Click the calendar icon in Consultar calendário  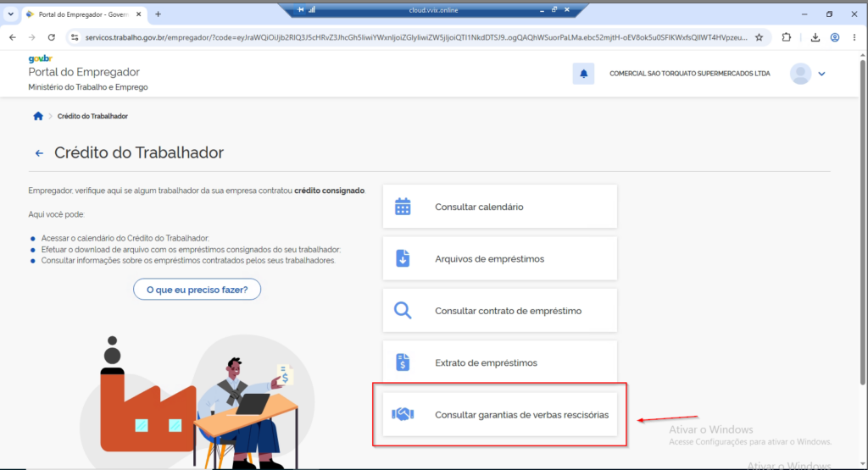tap(403, 207)
